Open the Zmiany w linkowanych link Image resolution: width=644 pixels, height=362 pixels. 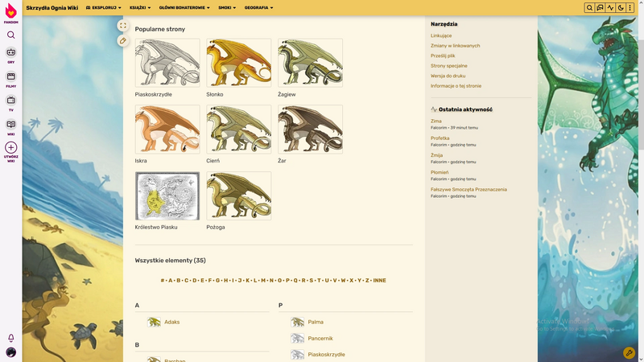click(x=455, y=46)
